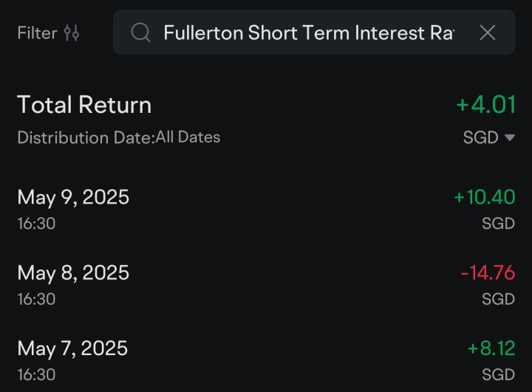This screenshot has width=532, height=392.
Task: Click the SGD label under +8.12
Action: click(498, 374)
